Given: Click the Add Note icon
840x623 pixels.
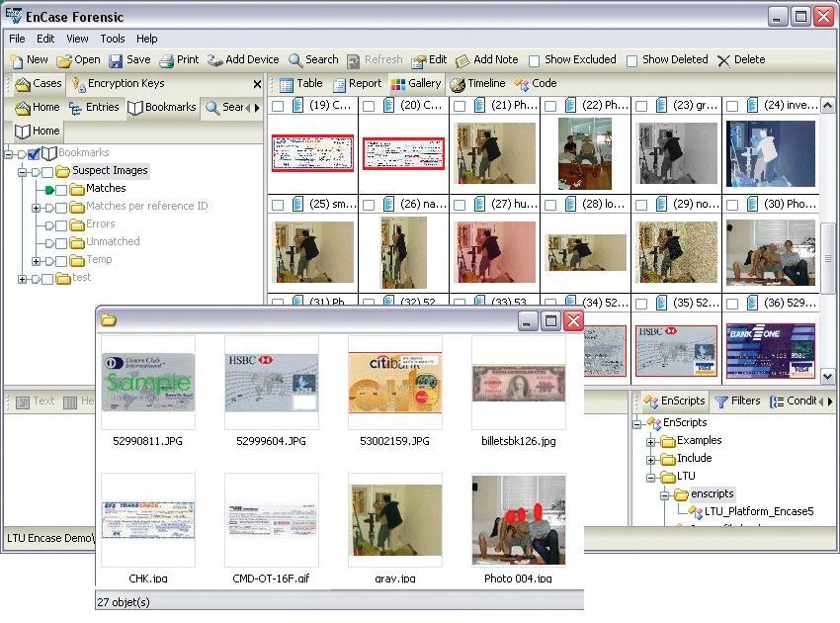Looking at the screenshot, I should click(462, 60).
